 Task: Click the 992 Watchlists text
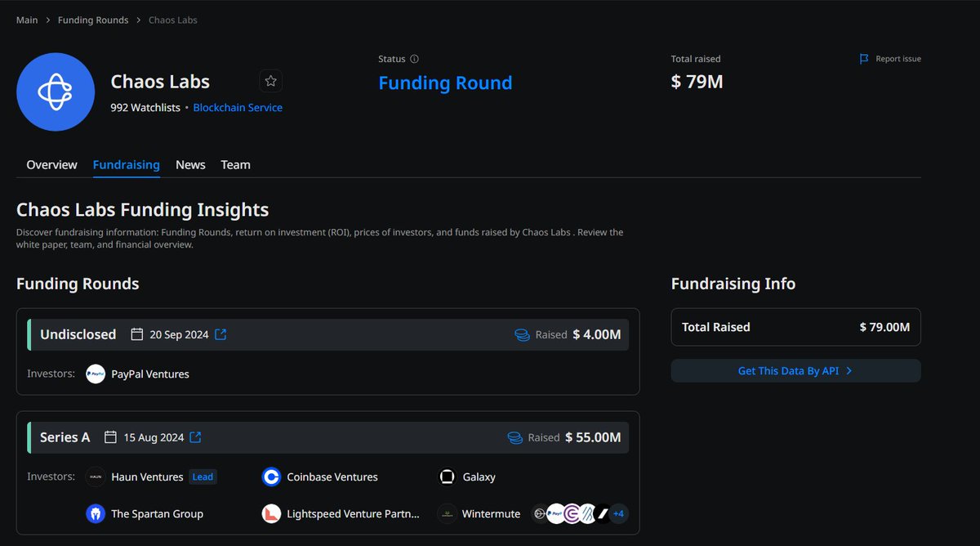tap(145, 107)
